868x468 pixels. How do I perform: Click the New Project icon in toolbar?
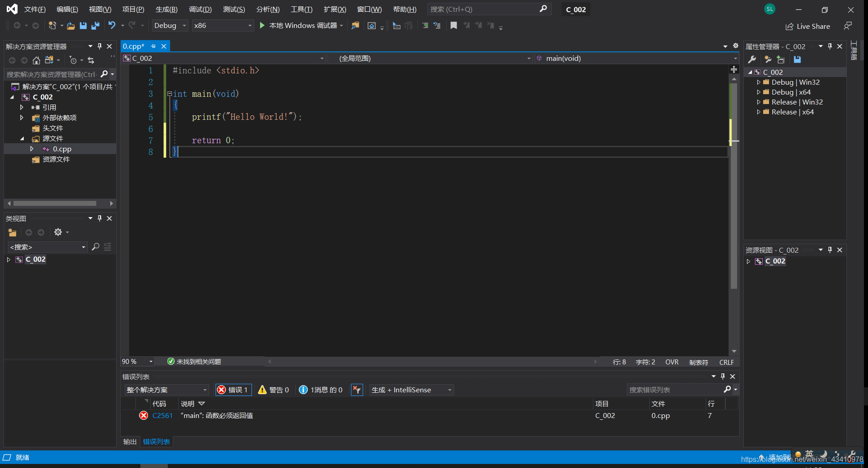(52, 25)
